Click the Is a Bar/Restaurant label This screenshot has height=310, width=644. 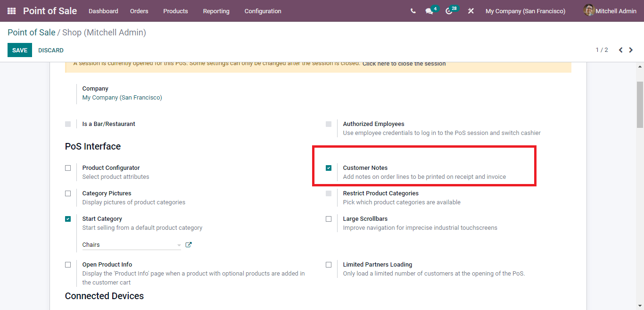coord(109,124)
